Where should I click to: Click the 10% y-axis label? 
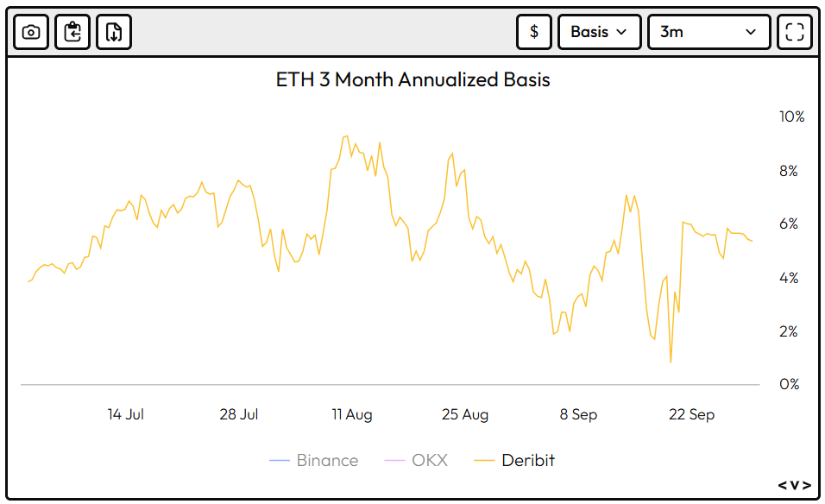point(791,117)
